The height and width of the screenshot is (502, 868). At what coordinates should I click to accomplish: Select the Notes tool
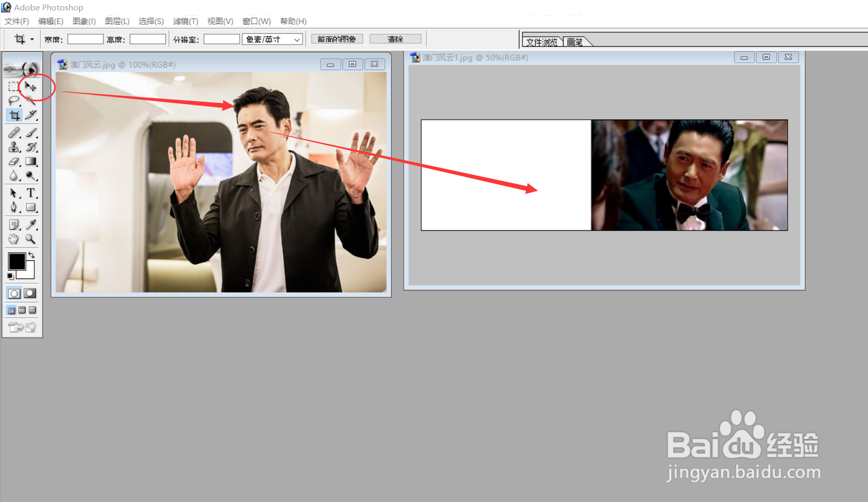[x=14, y=225]
